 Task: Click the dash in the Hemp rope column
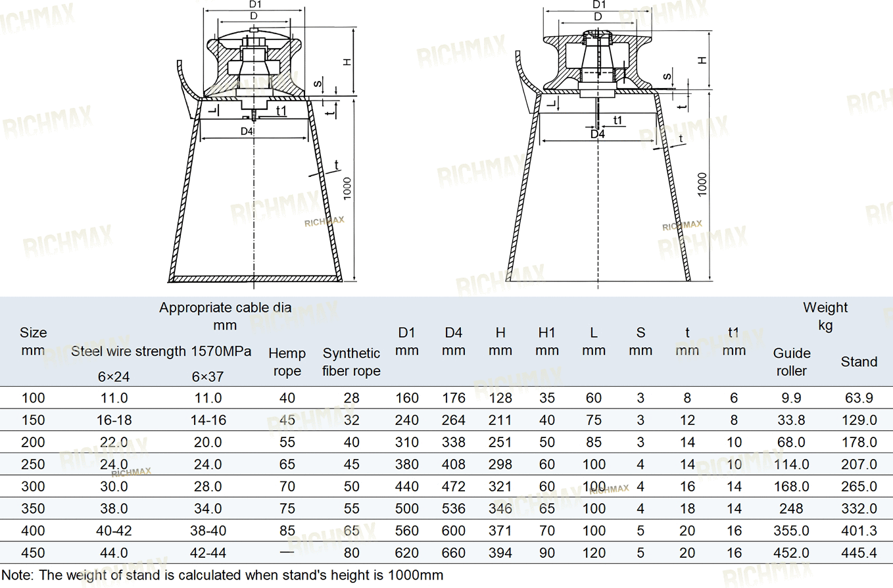coord(287,553)
